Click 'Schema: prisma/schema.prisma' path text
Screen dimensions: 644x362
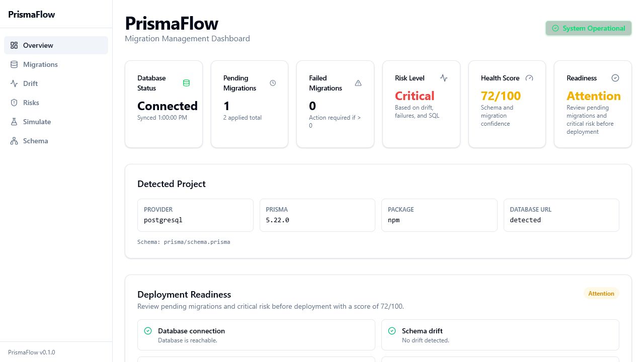coord(184,242)
